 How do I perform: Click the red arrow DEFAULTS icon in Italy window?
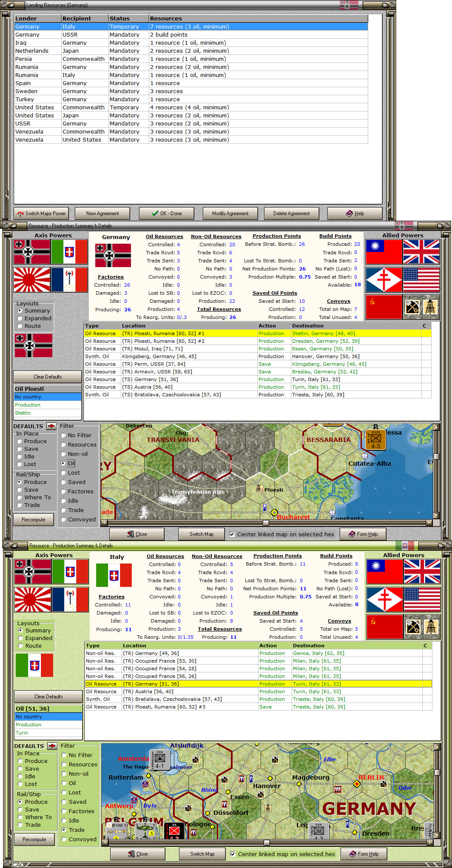52,746
